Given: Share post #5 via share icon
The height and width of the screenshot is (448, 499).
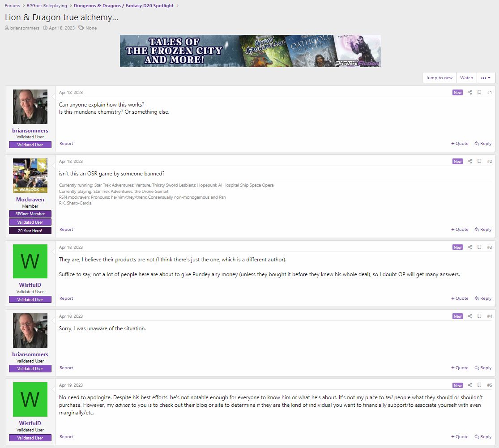Looking at the screenshot, I should [470, 385].
